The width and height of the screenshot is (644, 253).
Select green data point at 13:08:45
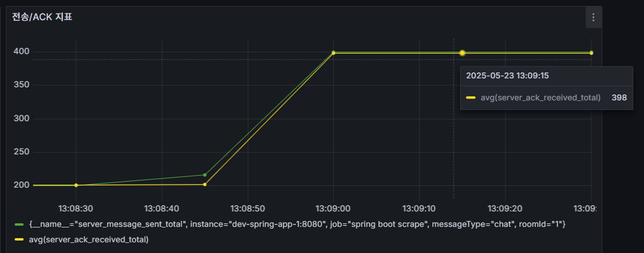205,175
